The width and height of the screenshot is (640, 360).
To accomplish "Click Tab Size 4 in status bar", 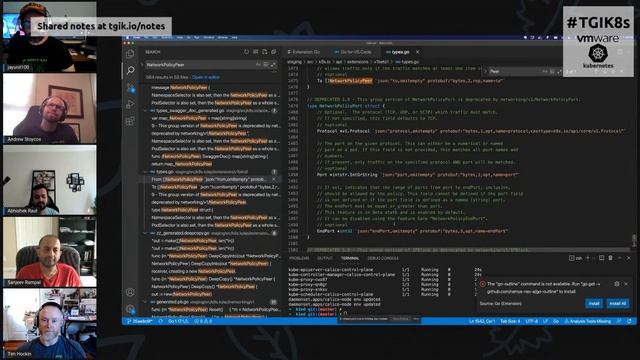I will click(510, 321).
